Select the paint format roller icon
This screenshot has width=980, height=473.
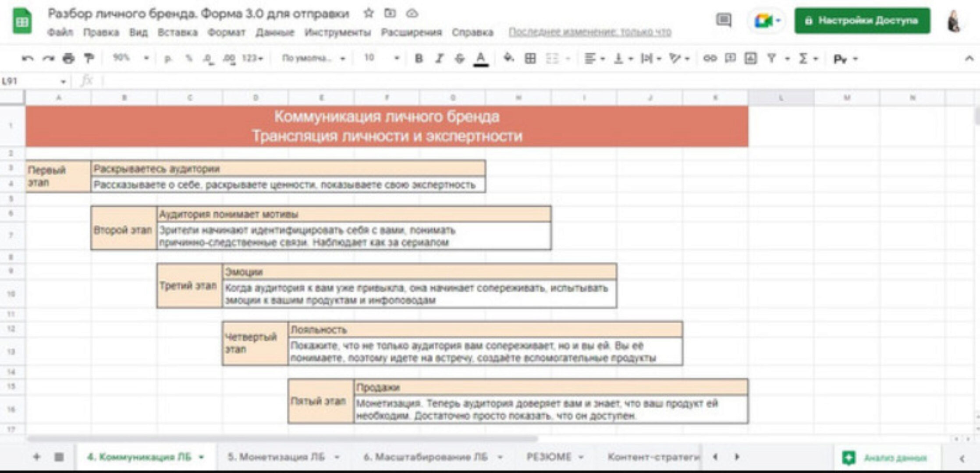point(89,58)
